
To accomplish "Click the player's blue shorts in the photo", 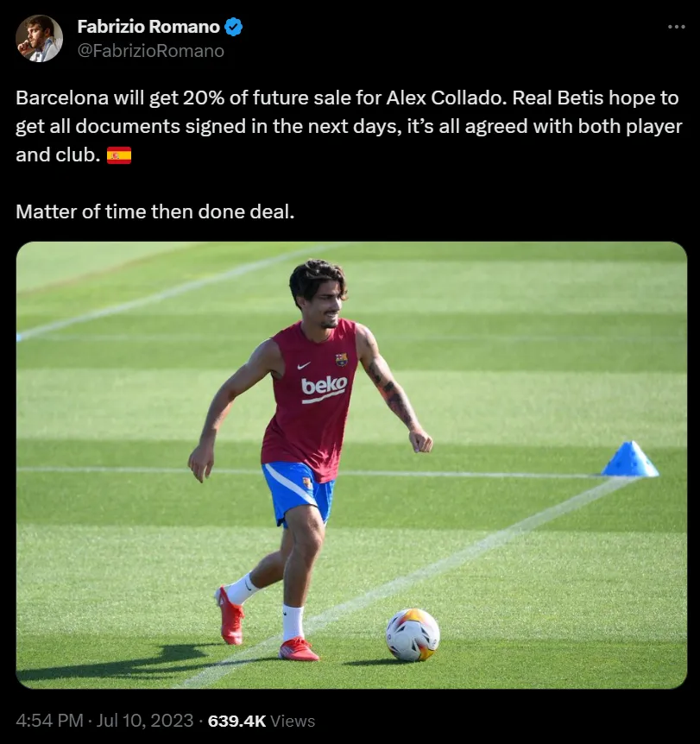I will click(298, 489).
